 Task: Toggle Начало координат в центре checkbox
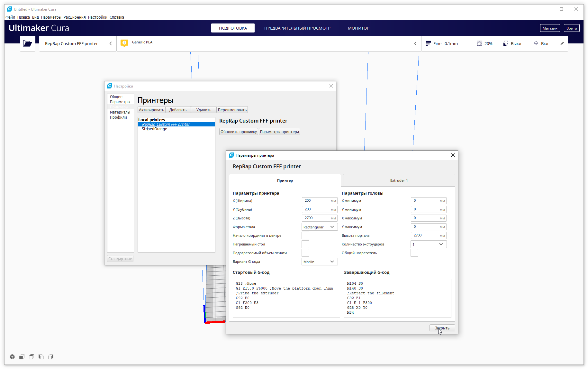(305, 235)
